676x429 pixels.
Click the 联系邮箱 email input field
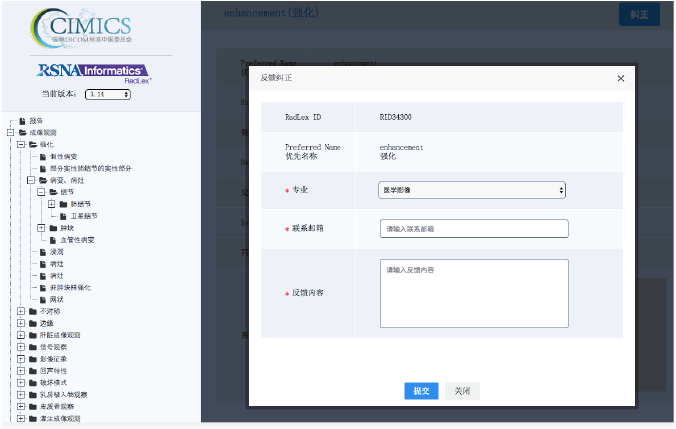(x=473, y=229)
